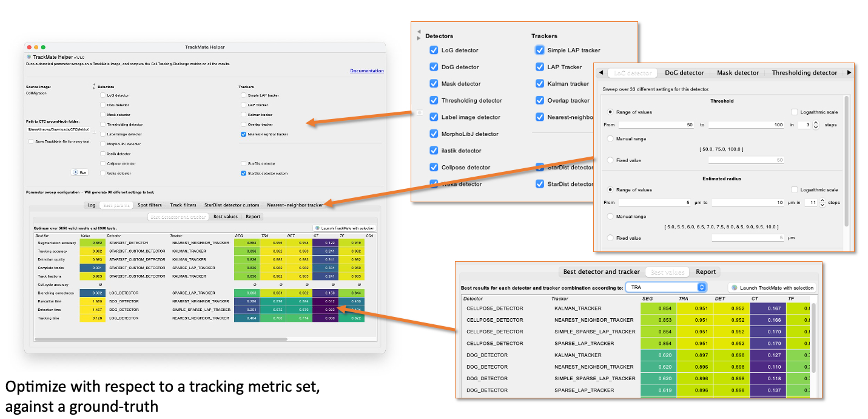Tick Logarithmic scale for Estimated radius
This screenshot has height=419, width=868.
795,190
